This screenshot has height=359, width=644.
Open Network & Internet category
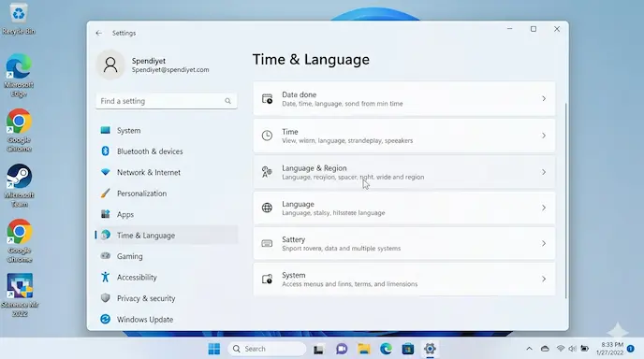pos(149,172)
